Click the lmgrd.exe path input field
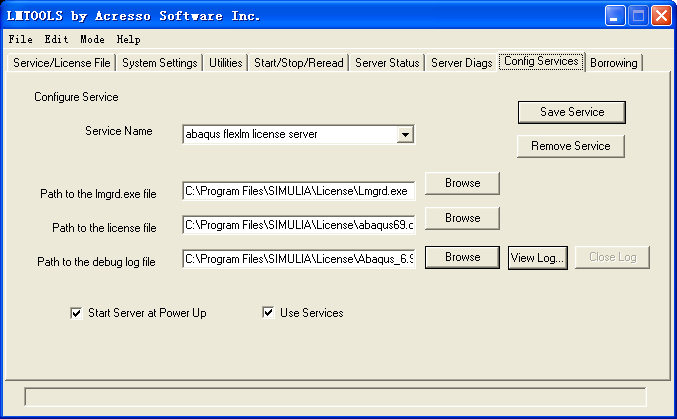677x419 pixels. (299, 191)
